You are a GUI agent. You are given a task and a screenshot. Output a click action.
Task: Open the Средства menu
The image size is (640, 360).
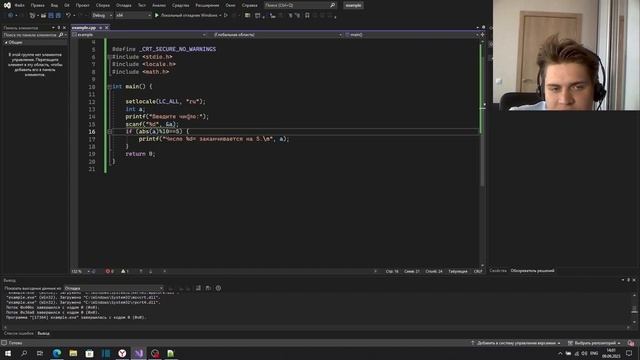click(180, 5)
